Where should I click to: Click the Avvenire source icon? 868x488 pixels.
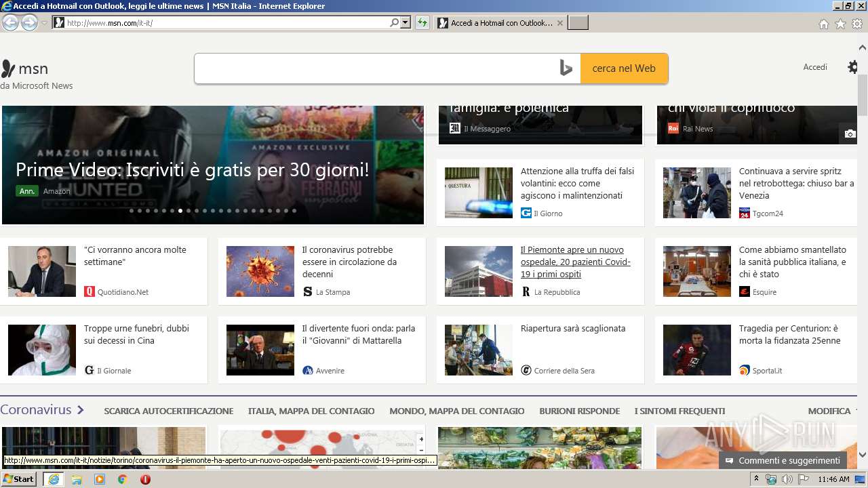tap(308, 370)
